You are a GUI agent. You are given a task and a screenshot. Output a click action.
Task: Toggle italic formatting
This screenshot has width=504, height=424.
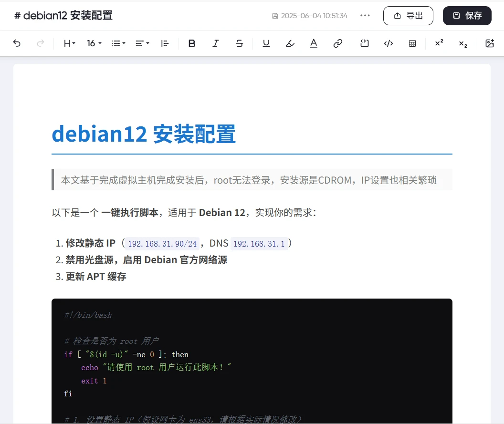pyautogui.click(x=216, y=43)
